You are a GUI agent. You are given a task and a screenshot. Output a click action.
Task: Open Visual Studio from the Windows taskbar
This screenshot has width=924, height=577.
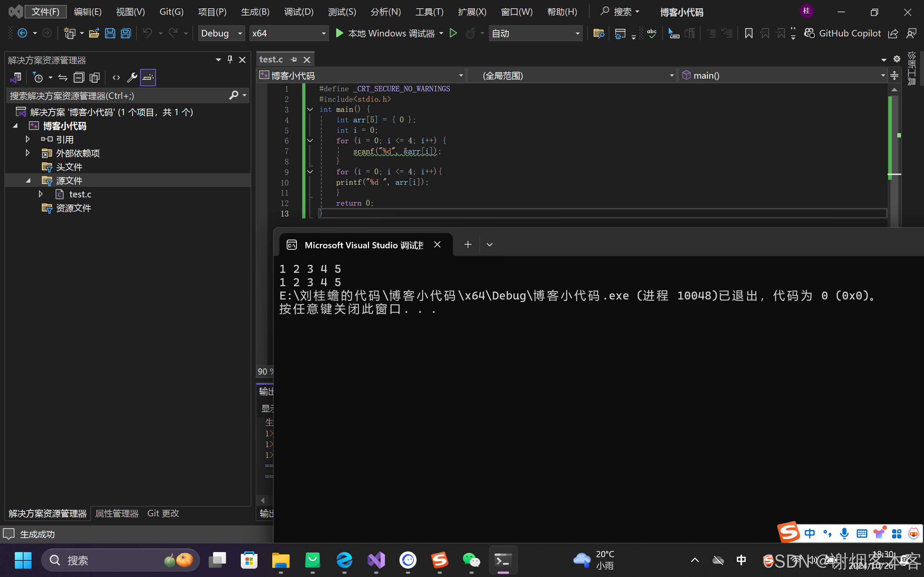coord(376,560)
